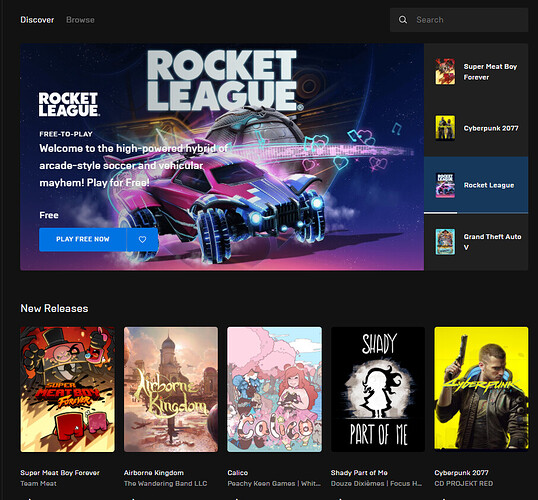This screenshot has width=538, height=500.
Task: Click the Rocket League carousel progress bar
Action: 476,213
